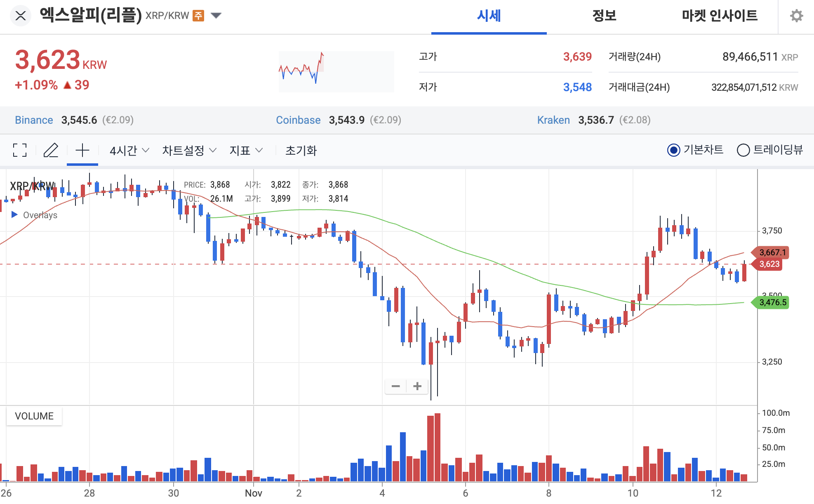Open the settings gear
This screenshot has width=814, height=504.
pos(797,15)
